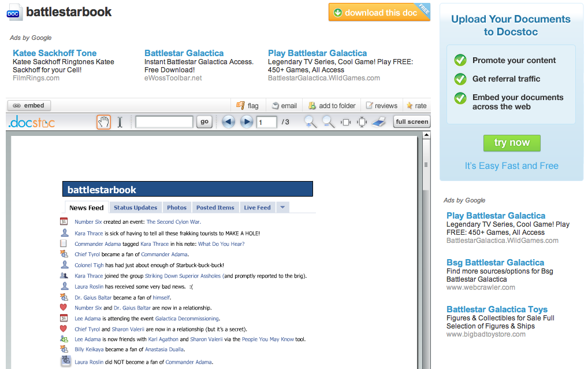Image resolution: width=588 pixels, height=369 pixels.
Task: Click the embed button
Action: coord(29,105)
